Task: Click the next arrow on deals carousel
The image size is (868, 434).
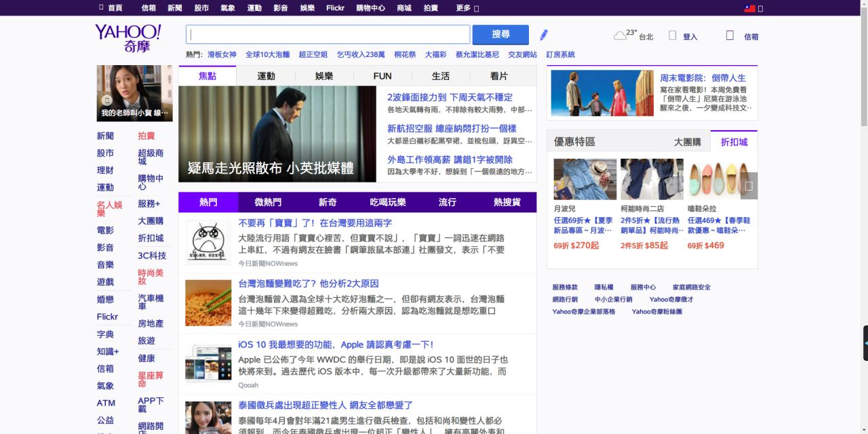Action: [x=749, y=186]
